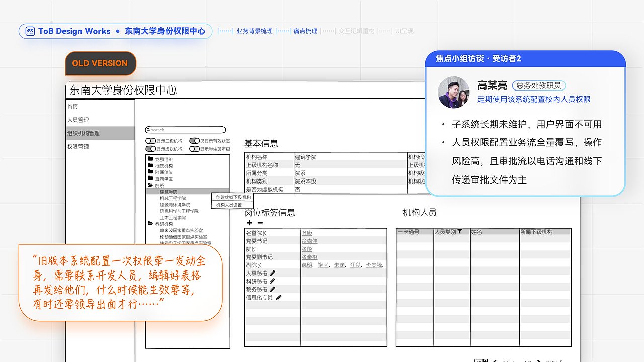Click the minus icon under 岗位标签信息
This screenshot has width=644, height=362.
tap(260, 223)
